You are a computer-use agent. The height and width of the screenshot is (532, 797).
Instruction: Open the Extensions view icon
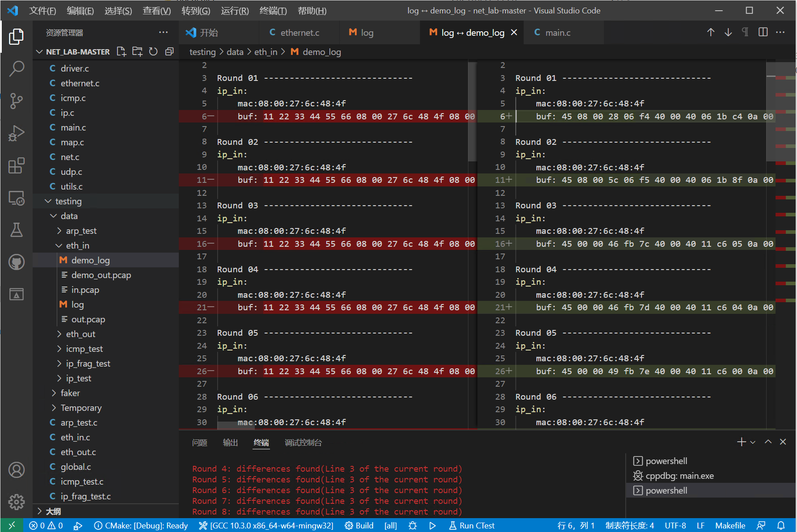(17, 165)
